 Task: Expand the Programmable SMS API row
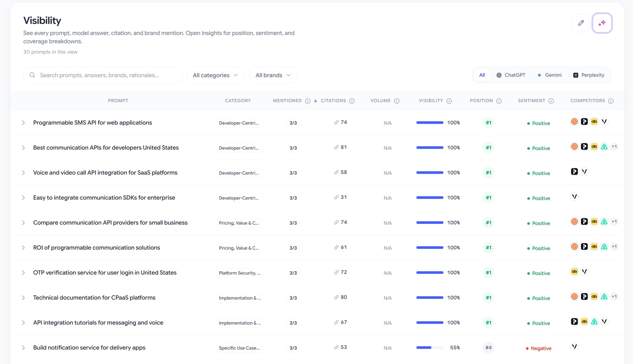23,123
